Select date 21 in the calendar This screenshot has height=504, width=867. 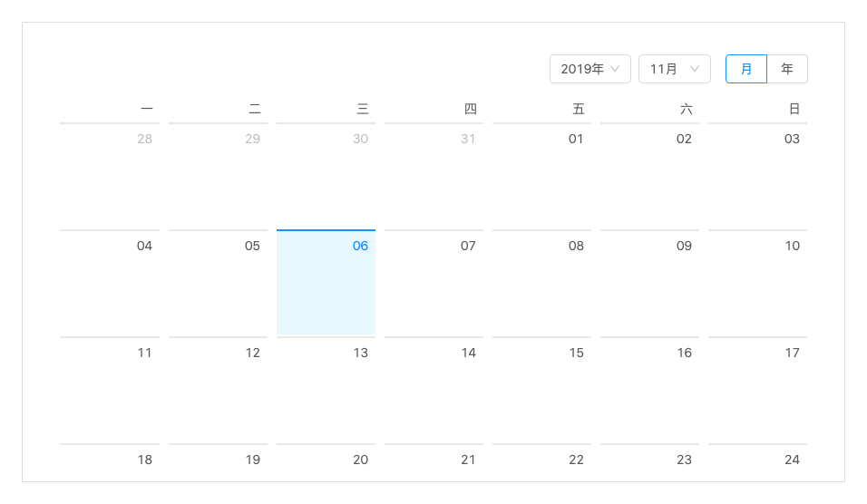coord(434,462)
